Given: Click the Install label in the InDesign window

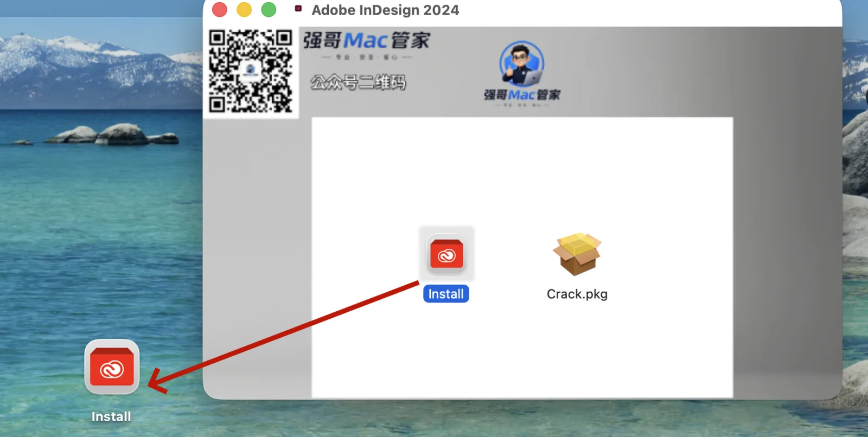Looking at the screenshot, I should tap(446, 294).
